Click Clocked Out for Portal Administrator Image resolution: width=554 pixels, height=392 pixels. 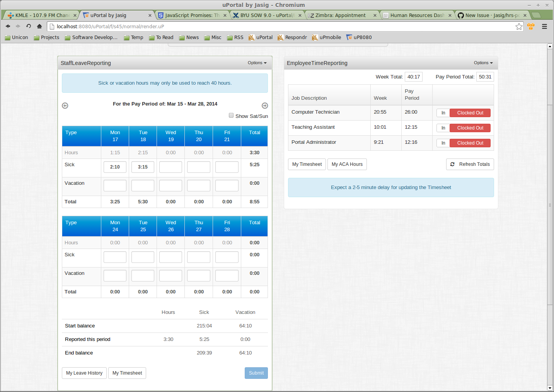(x=470, y=143)
